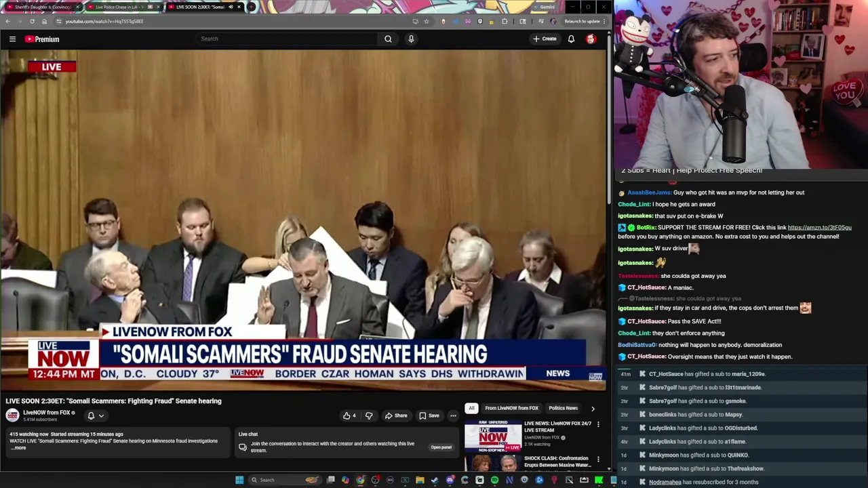Open the YouTube account avatar menu
Viewport: 868px width, 488px height.
(591, 39)
